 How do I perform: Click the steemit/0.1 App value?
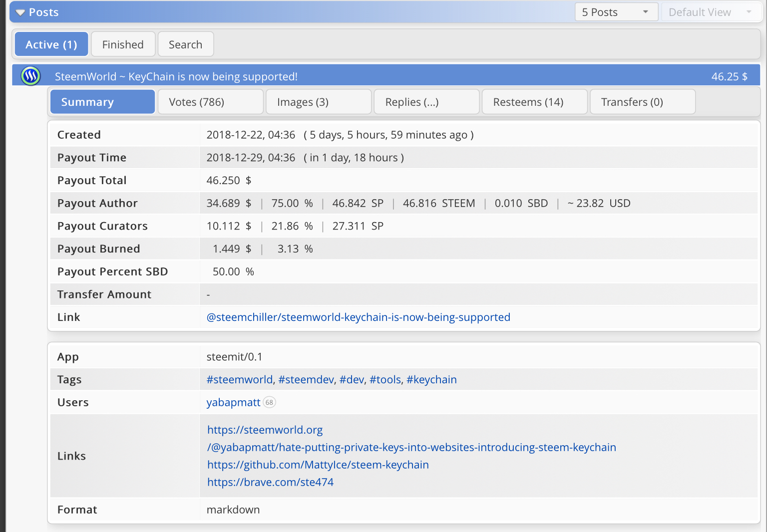tap(235, 357)
